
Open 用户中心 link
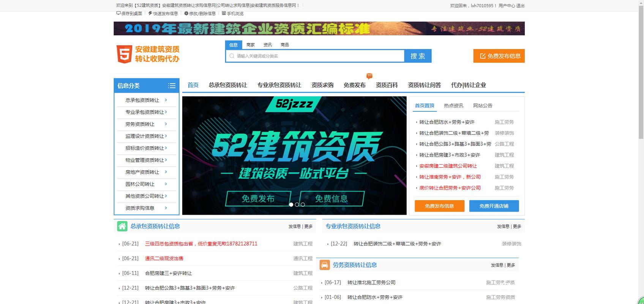tap(507, 6)
